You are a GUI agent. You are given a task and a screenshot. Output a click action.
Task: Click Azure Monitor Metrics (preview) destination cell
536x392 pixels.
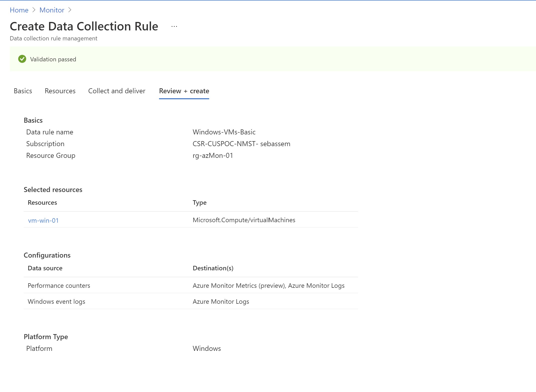coord(268,286)
